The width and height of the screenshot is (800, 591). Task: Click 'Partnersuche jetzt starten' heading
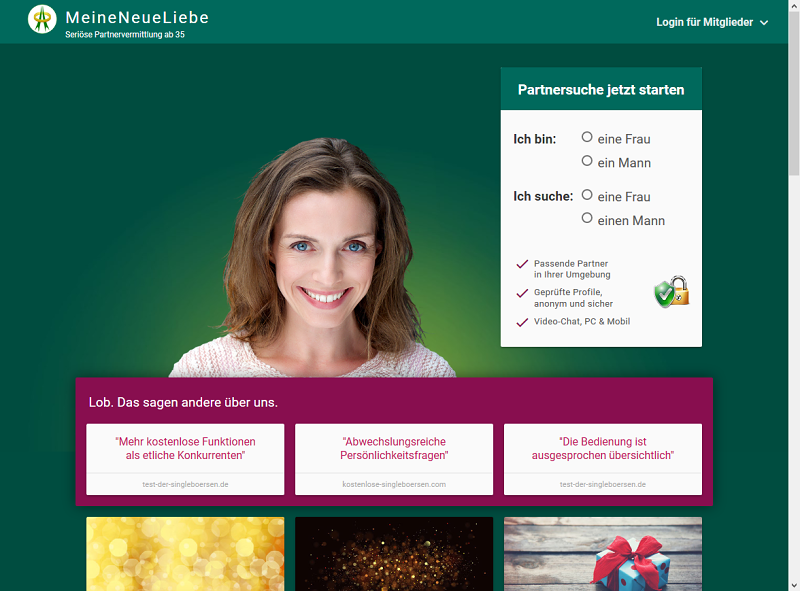pyautogui.click(x=601, y=90)
